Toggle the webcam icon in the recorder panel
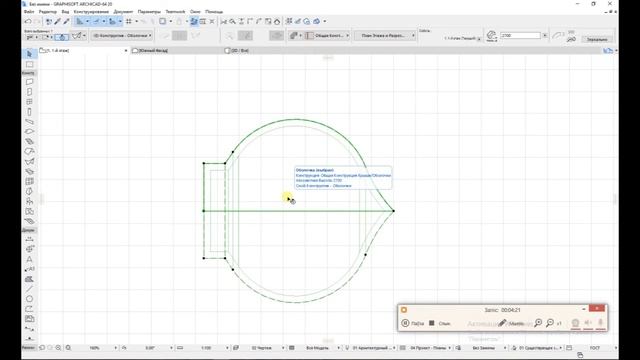 click(575, 323)
